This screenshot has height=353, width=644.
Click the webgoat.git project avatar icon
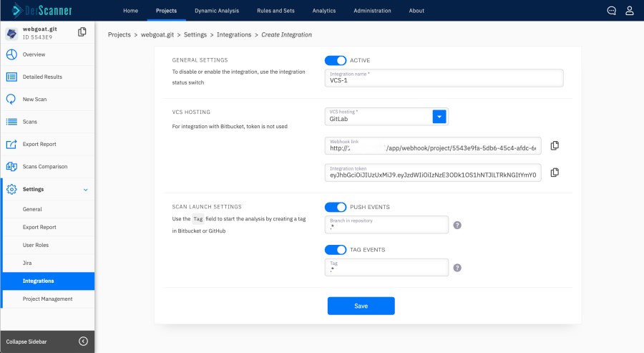(11, 33)
